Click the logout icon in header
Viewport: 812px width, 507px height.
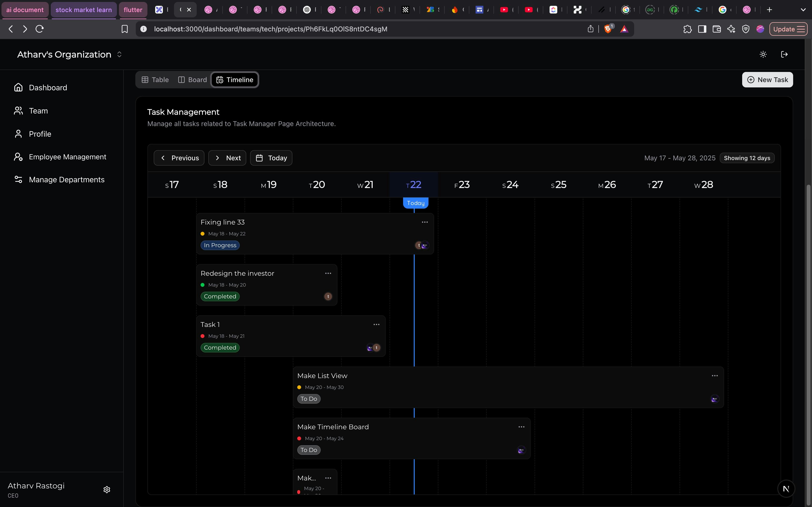784,54
